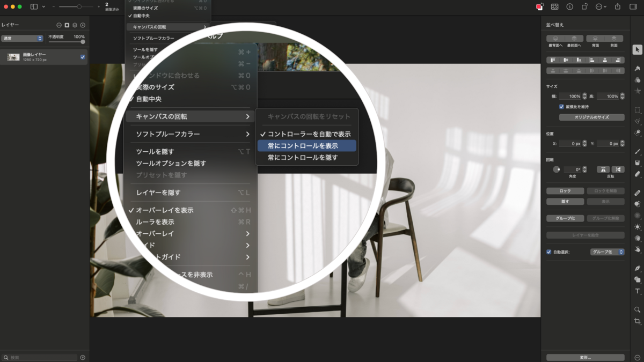Click the mask icon in Layers header

pyautogui.click(x=67, y=25)
